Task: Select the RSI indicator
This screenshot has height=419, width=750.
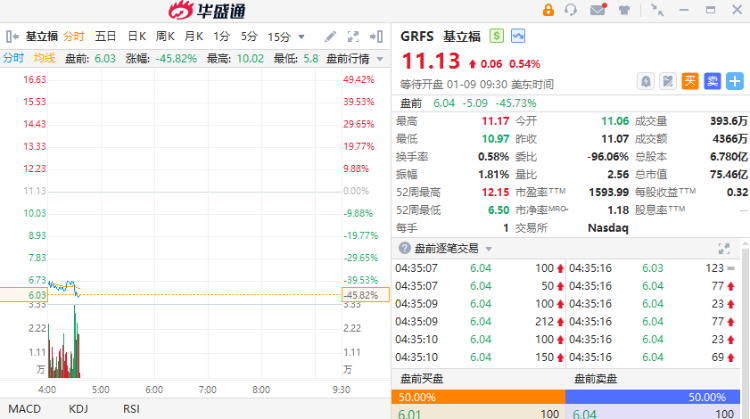Action: pos(131,409)
